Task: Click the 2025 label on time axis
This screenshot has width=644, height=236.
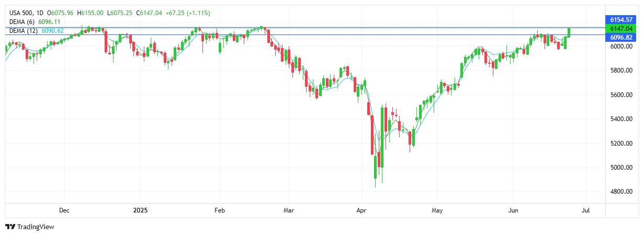Action: tap(141, 211)
